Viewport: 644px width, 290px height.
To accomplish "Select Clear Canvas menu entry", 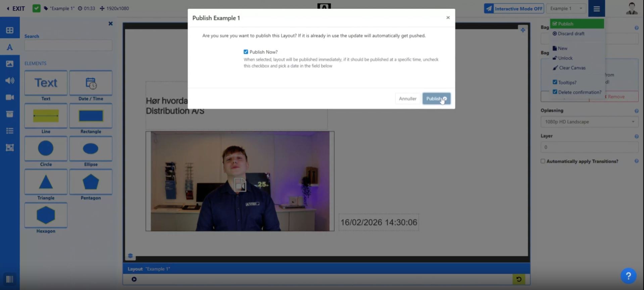I will click(572, 68).
